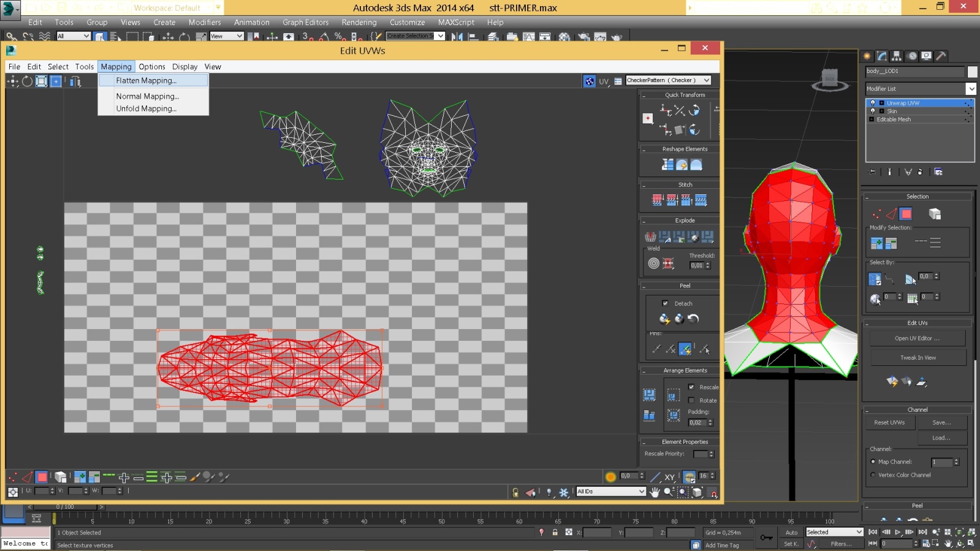Open the Rendering menu in 3ds Max

(359, 22)
